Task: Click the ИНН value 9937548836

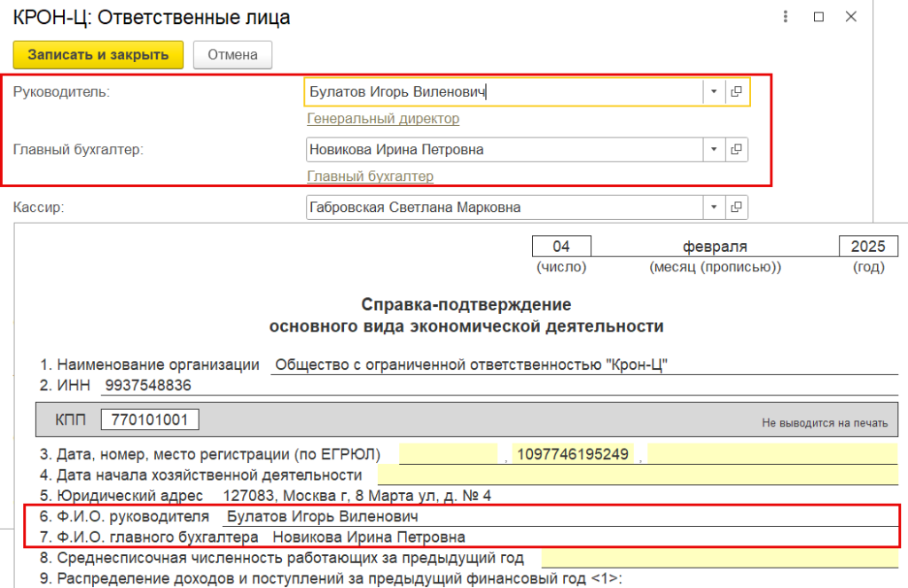Action: [148, 385]
